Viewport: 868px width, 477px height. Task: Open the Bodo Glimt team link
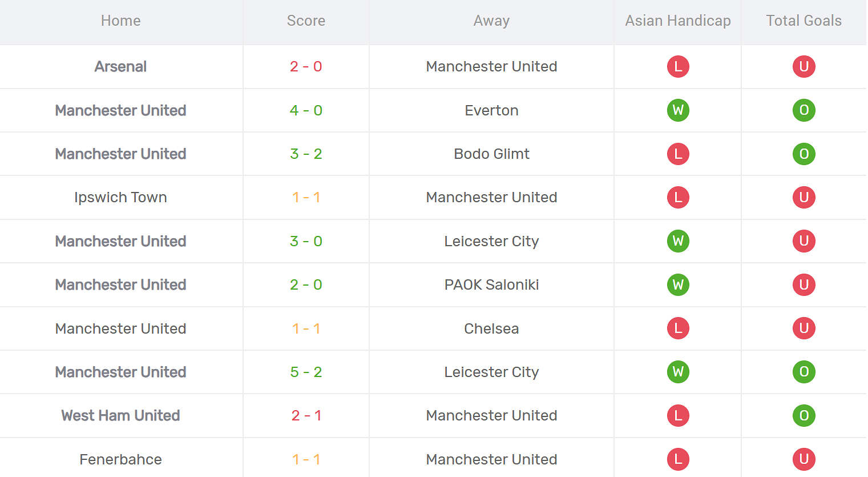tap(491, 154)
